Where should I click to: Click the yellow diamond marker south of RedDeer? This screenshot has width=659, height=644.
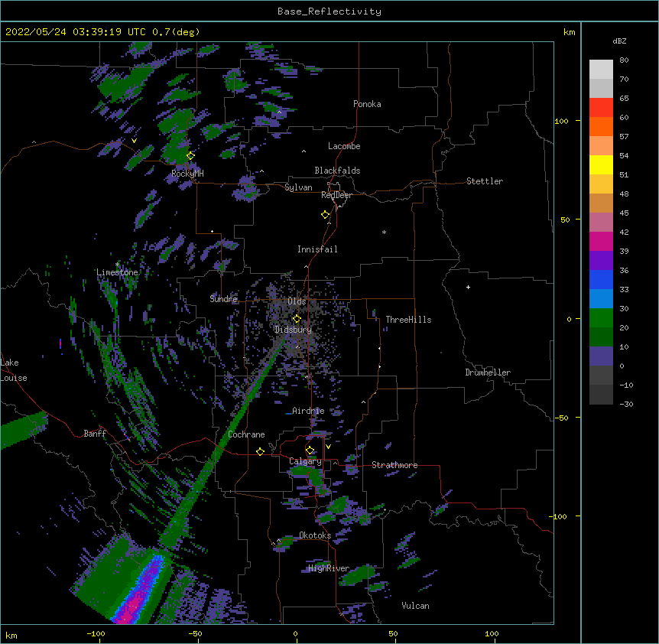click(326, 215)
